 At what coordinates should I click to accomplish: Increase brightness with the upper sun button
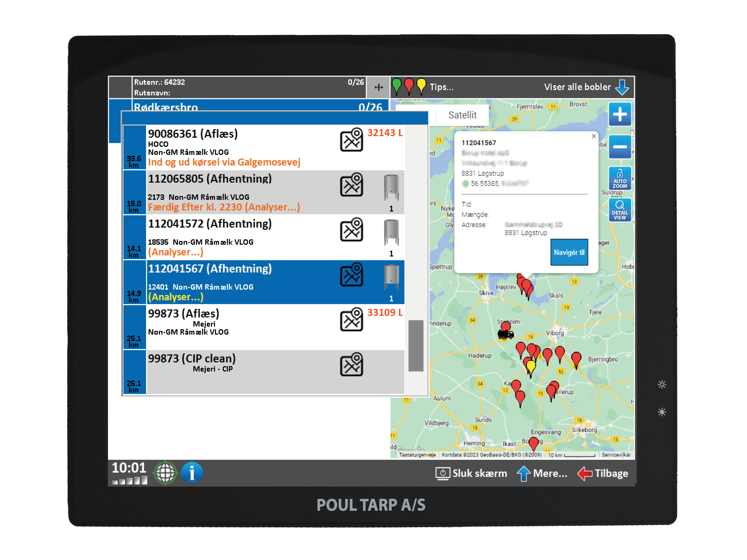coord(662,384)
